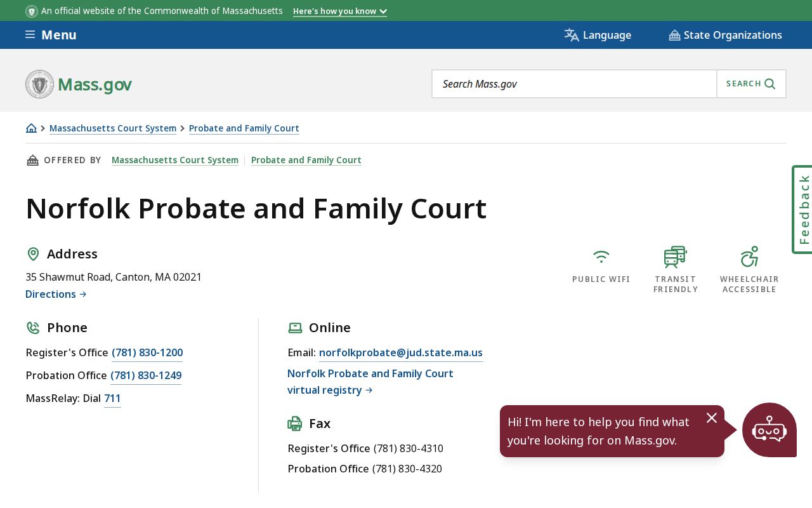Close the chatbot greeting bubble
Viewport: 812px width, 508px height.
pyautogui.click(x=712, y=418)
